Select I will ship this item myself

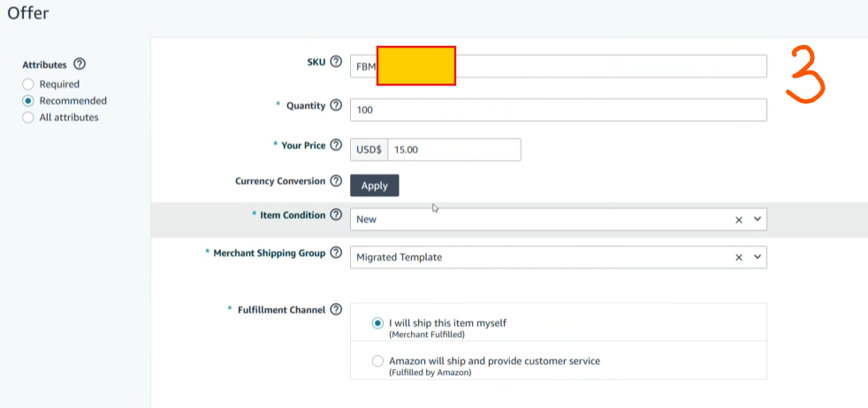pos(378,323)
